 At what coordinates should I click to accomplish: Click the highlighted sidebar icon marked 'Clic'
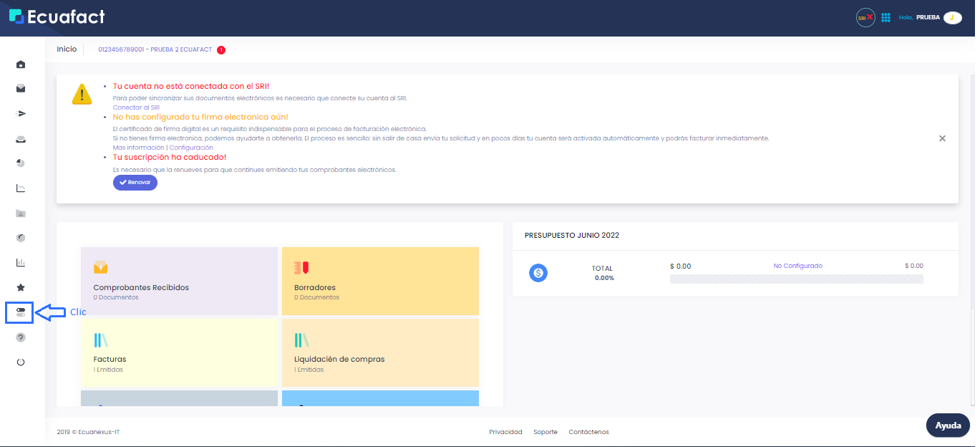[x=20, y=312]
